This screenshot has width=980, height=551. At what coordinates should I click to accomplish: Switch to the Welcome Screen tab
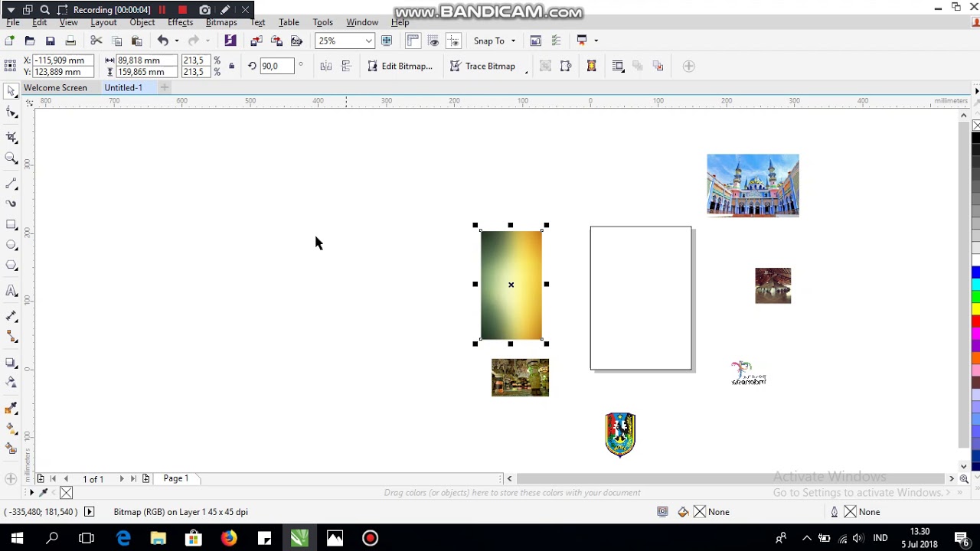pos(55,87)
